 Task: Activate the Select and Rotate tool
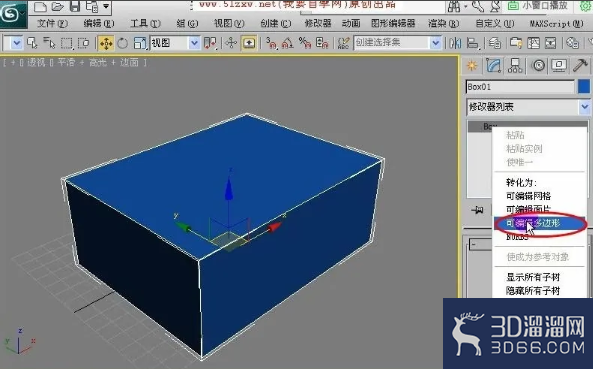(x=123, y=43)
